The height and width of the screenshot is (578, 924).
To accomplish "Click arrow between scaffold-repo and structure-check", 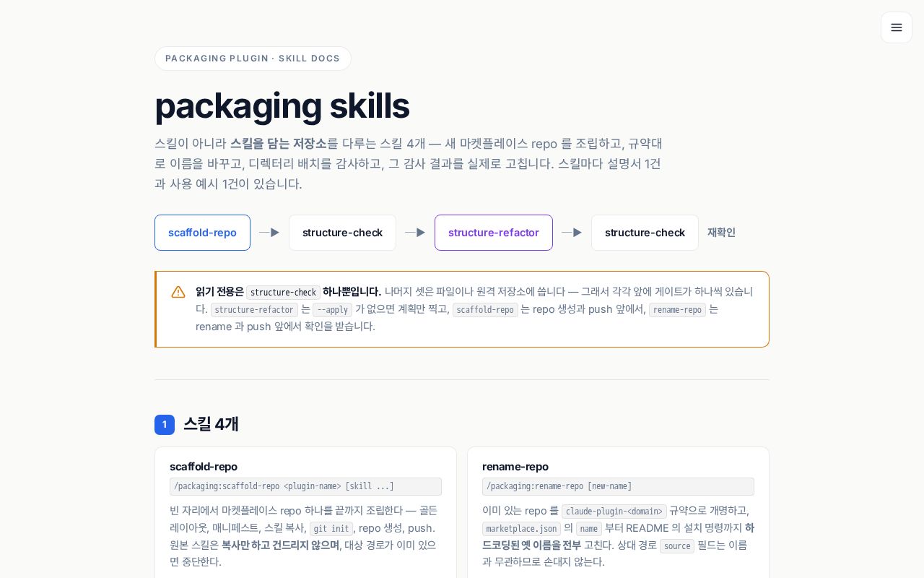I will pos(269,233).
